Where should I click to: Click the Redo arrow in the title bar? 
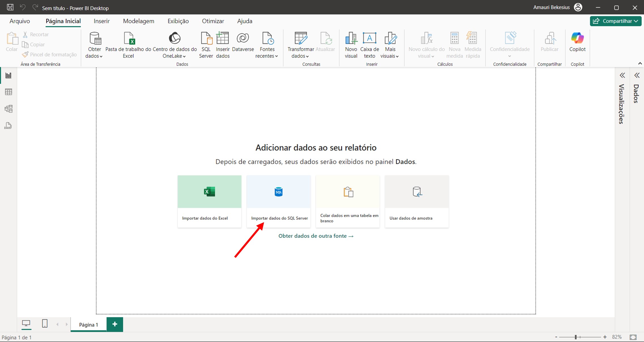[x=35, y=7]
